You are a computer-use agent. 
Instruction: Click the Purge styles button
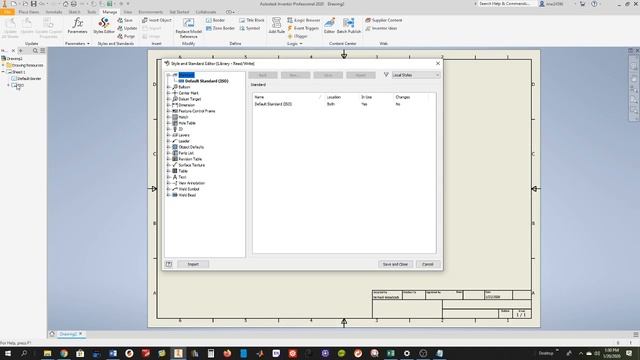point(126,36)
